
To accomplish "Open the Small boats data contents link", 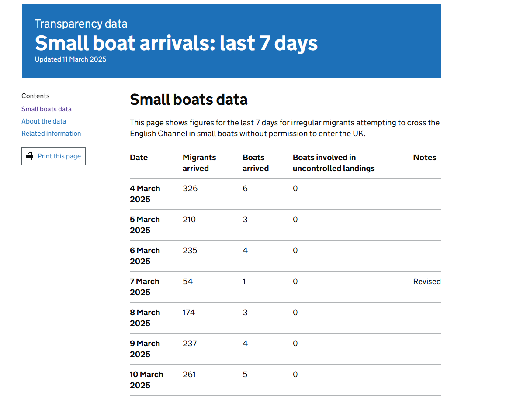I will pyautogui.click(x=46, y=109).
